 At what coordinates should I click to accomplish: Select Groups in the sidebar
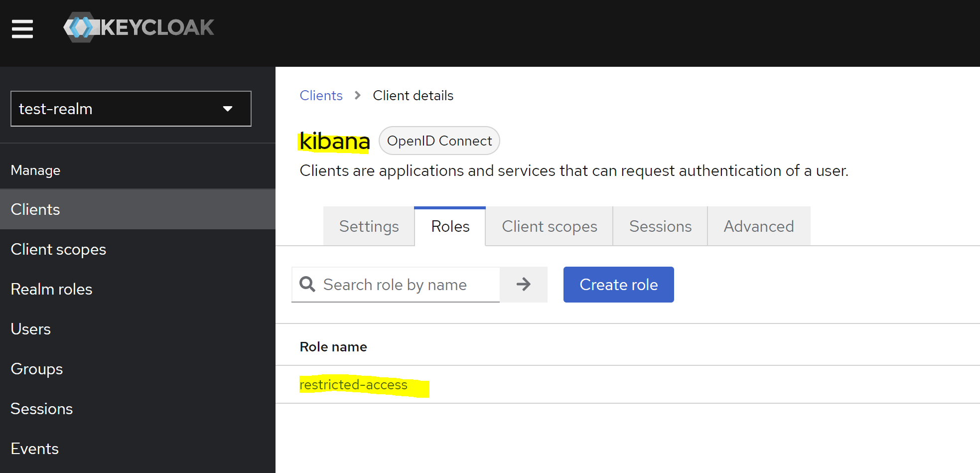tap(36, 369)
